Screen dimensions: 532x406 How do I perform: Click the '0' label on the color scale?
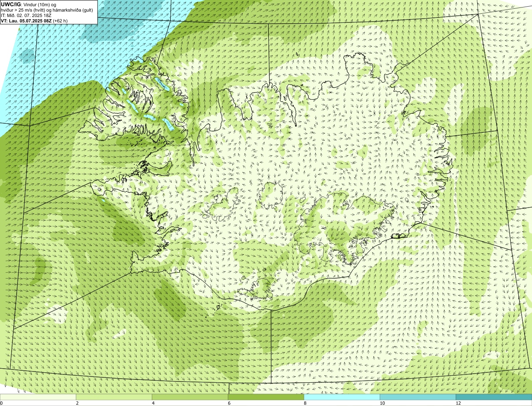pos(1,403)
